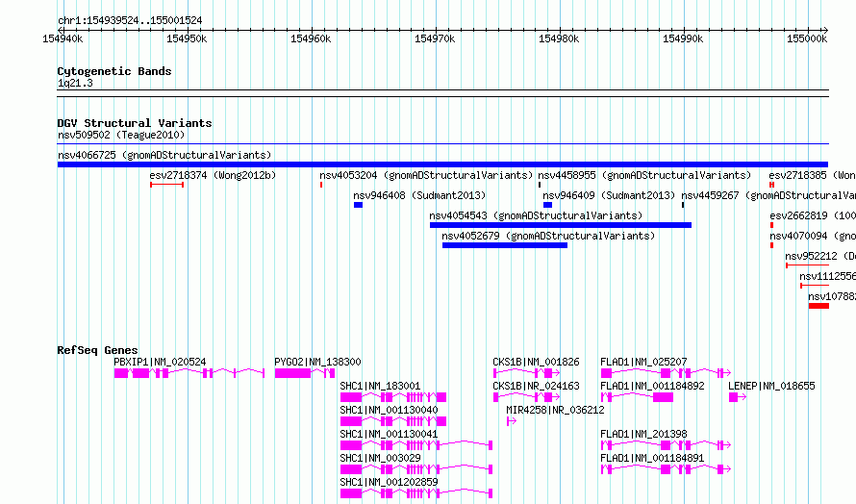856x504 pixels.
Task: Select the 155000k ruler tick label
Action: 807,38
